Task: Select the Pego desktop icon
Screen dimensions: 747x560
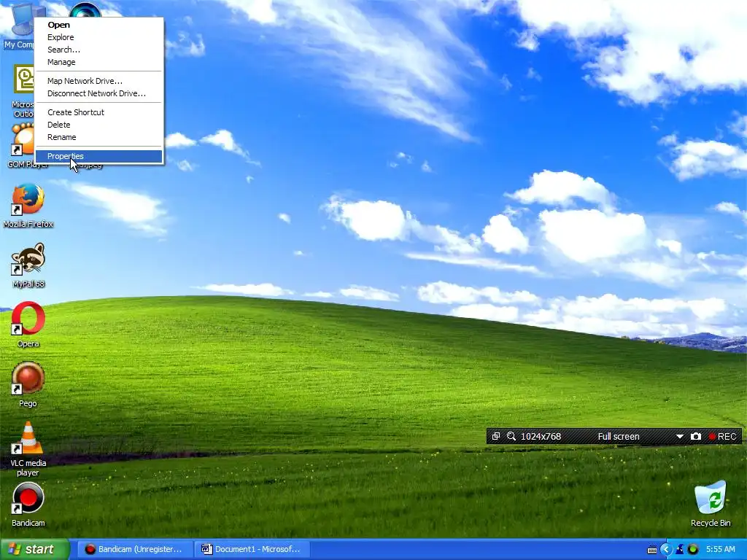Action: click(28, 385)
